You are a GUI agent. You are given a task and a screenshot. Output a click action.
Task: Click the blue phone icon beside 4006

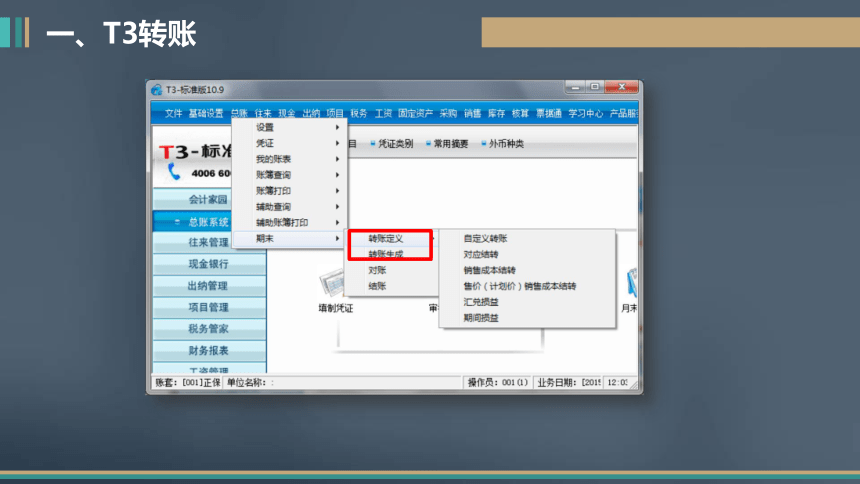point(174,172)
